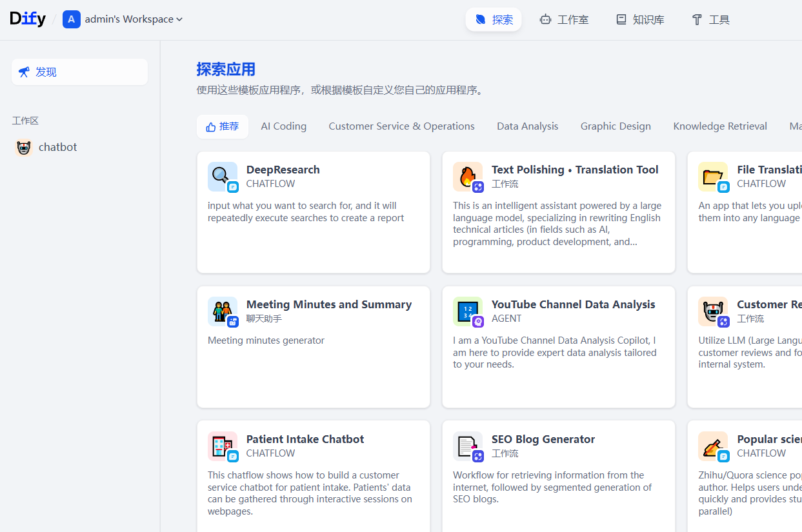
Task: Click the File Translation folder icon
Action: [713, 177]
